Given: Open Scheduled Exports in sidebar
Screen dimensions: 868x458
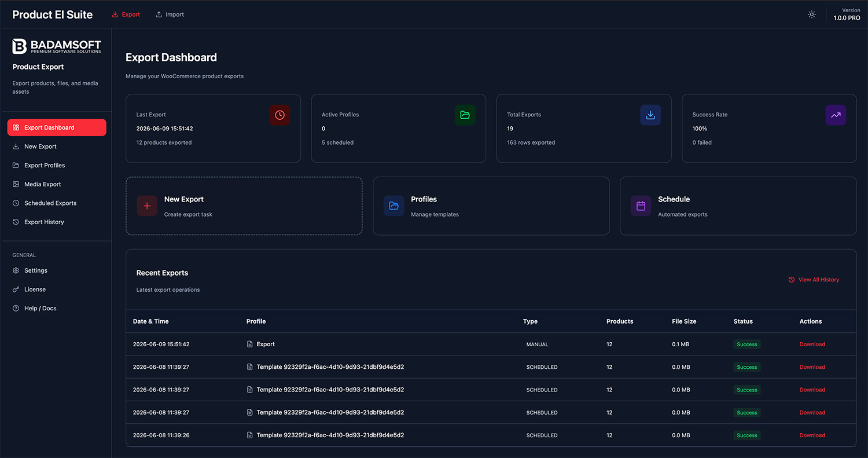Looking at the screenshot, I should [x=57, y=203].
